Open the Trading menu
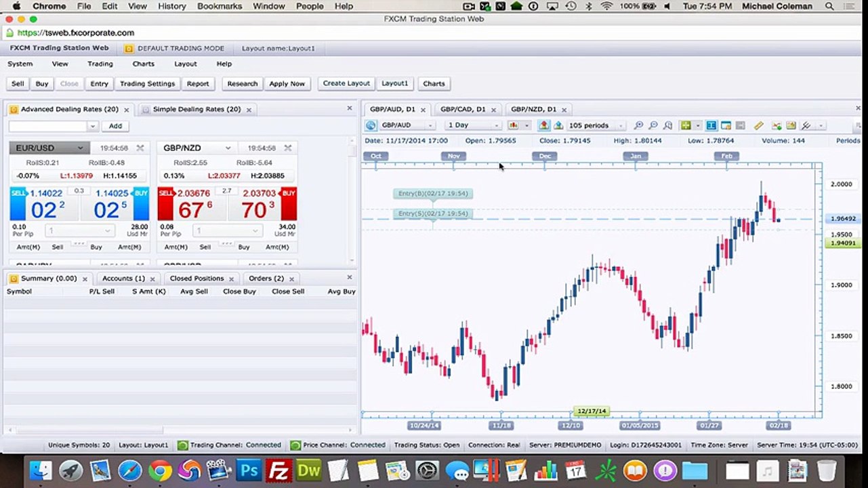868x488 pixels. (x=100, y=64)
